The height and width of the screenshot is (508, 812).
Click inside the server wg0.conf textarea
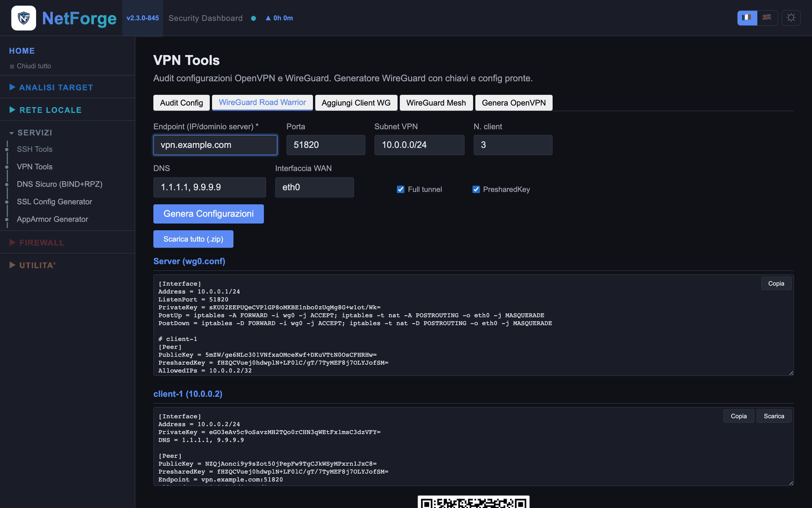[x=473, y=325]
